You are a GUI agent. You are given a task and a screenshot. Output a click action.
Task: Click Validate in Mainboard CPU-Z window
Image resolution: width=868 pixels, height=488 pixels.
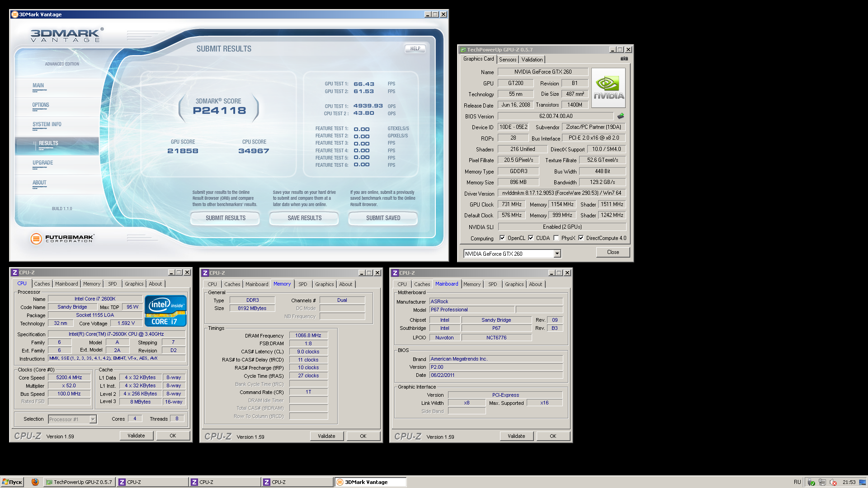pos(516,436)
